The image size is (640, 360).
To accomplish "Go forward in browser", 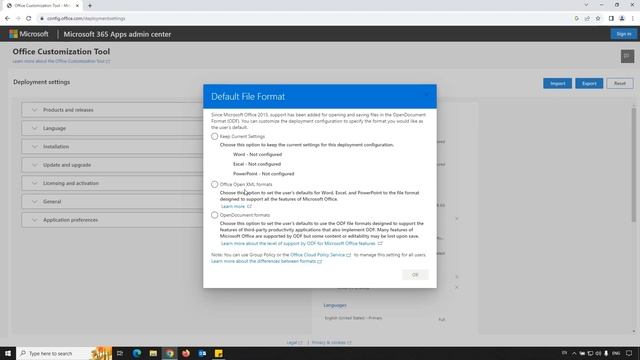I will click(18, 18).
